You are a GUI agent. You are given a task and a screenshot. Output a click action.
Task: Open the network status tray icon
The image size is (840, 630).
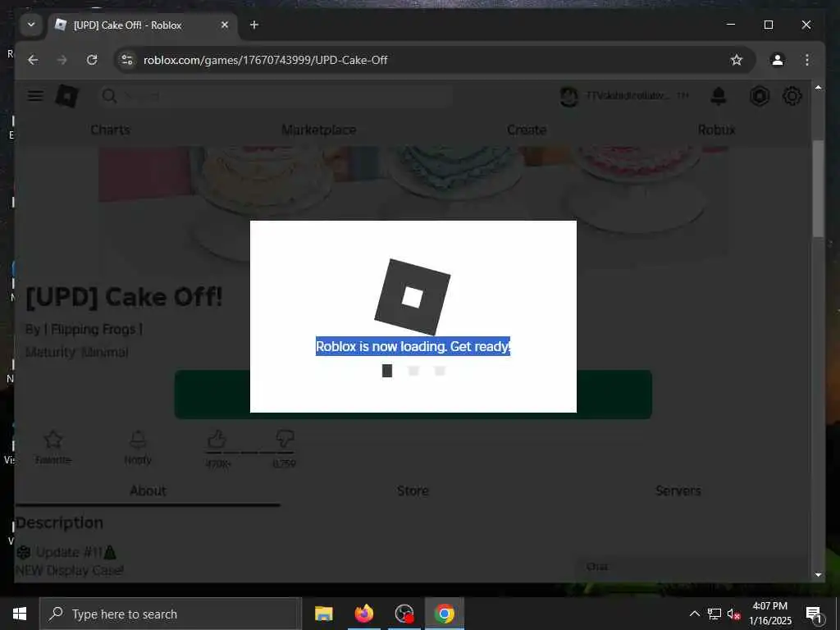point(714,614)
